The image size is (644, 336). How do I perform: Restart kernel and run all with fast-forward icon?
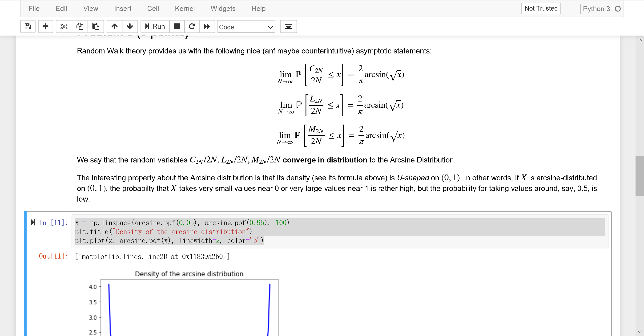point(207,27)
